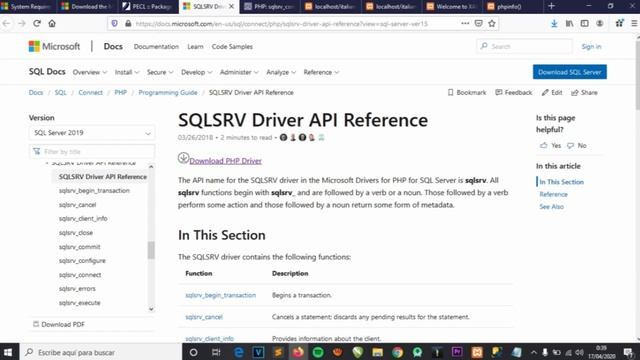Click the Bookmark icon on the docs page
Screen dimensions: 640x360
point(450,93)
